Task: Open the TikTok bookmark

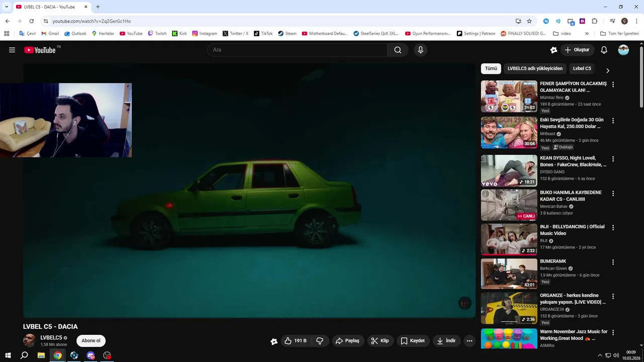Action: pyautogui.click(x=263, y=34)
